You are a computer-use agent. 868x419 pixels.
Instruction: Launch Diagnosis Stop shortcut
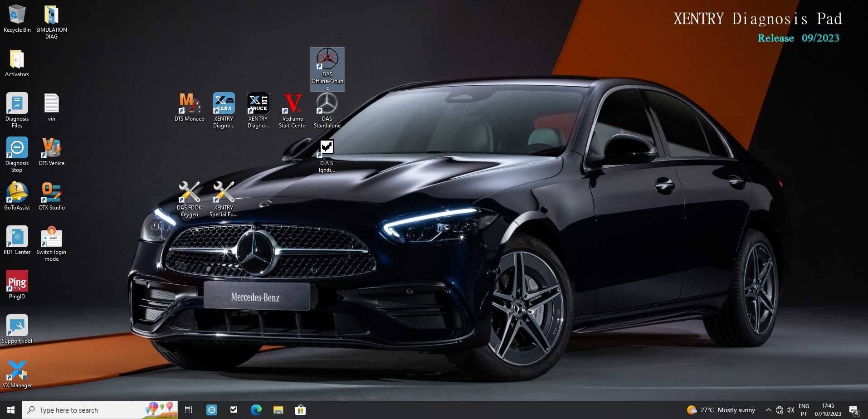click(x=17, y=155)
